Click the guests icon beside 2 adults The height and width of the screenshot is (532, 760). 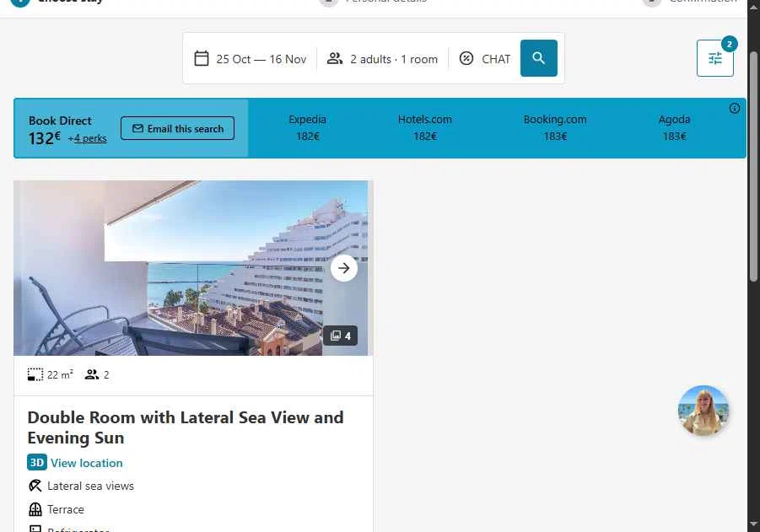334,59
